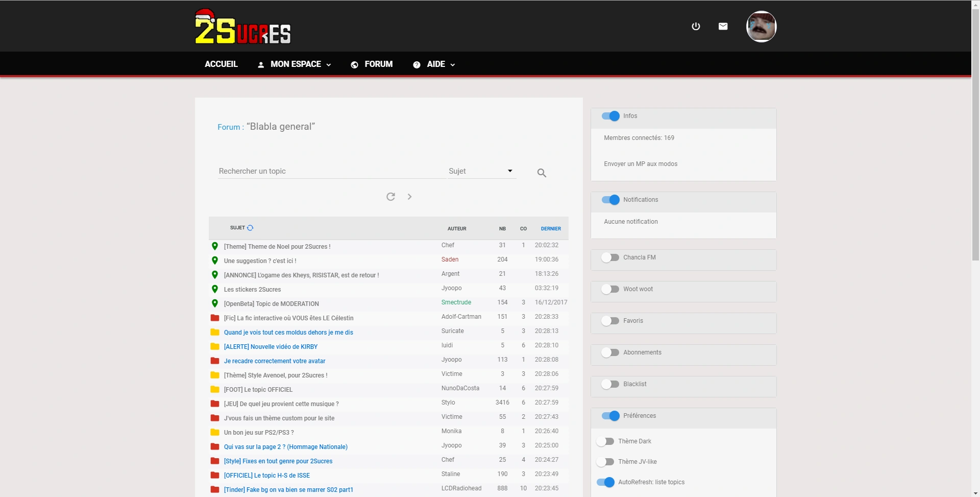Click the 2Sucres logo

[x=243, y=28]
